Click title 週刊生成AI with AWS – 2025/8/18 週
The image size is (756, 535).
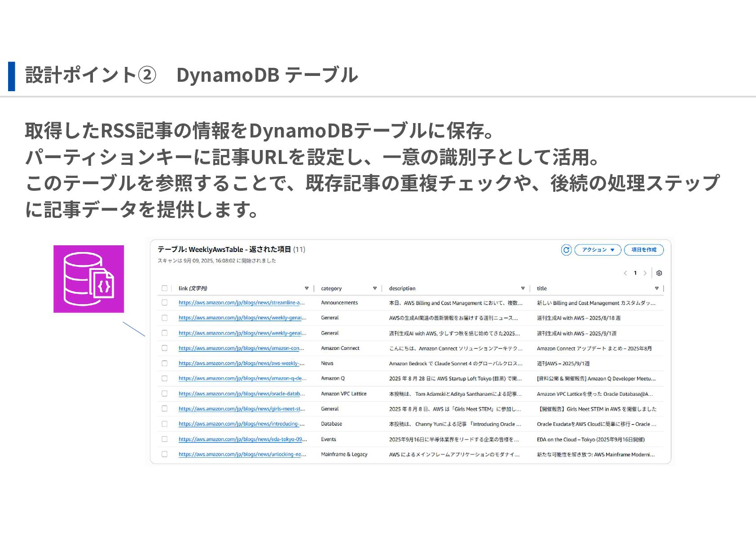579,318
